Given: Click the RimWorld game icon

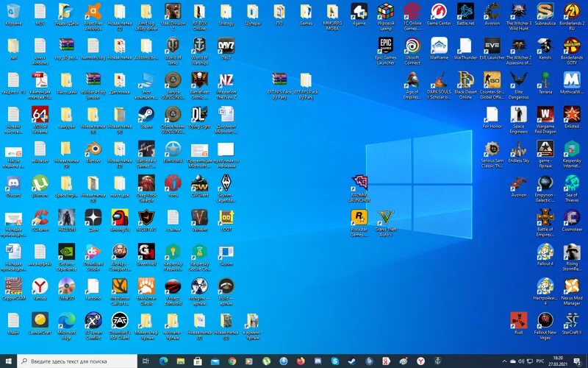Looking at the screenshot, I should pos(173,149).
